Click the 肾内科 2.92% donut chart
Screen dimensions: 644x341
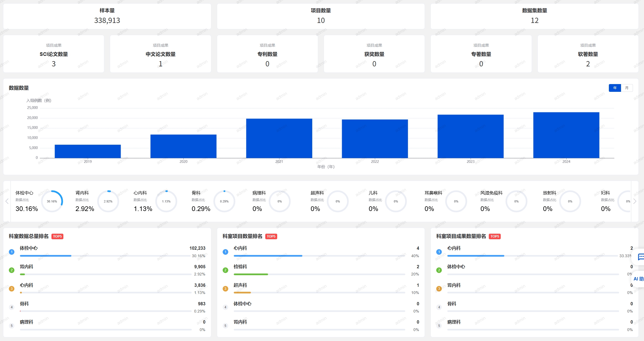(x=108, y=201)
